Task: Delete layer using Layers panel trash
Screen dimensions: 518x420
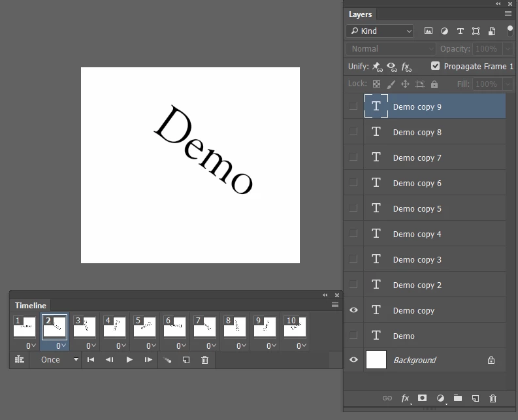Action: 493,398
